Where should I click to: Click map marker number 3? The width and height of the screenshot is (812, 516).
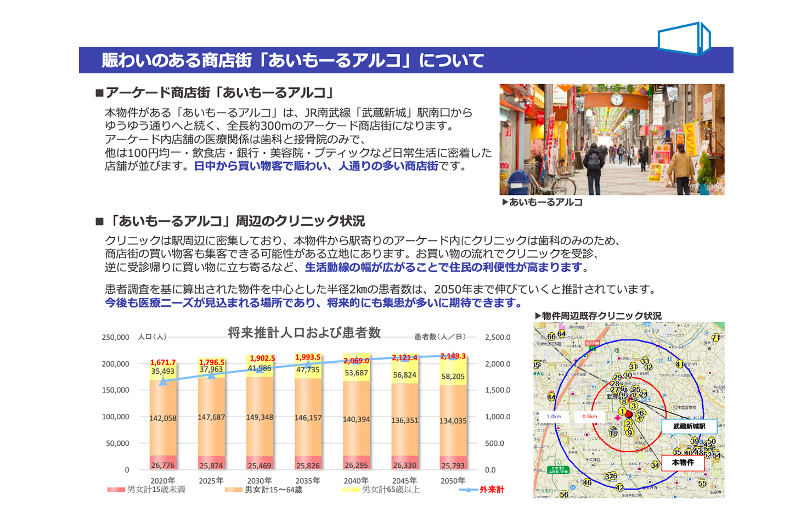[x=634, y=406]
